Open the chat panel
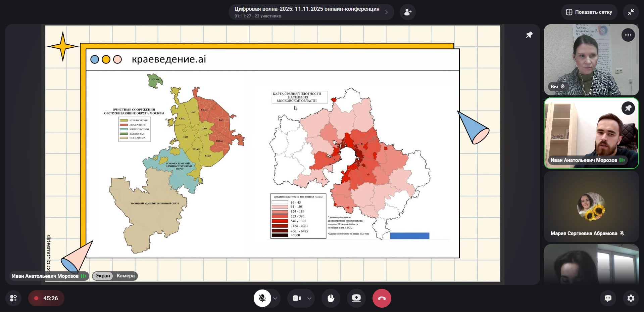 coord(608,298)
